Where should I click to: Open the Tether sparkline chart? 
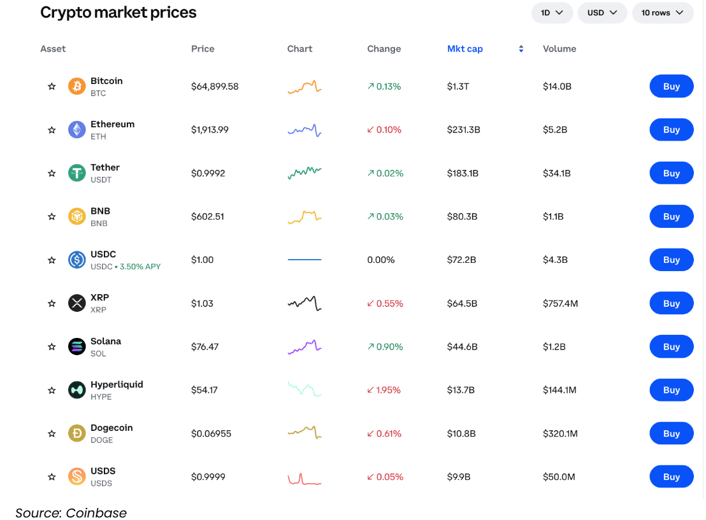click(304, 173)
